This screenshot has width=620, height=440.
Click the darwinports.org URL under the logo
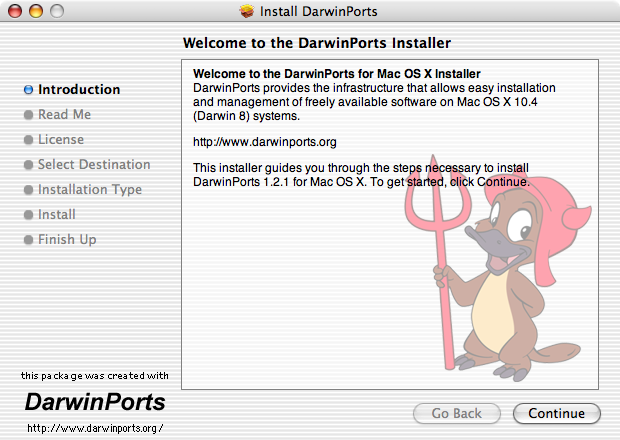[x=95, y=428]
